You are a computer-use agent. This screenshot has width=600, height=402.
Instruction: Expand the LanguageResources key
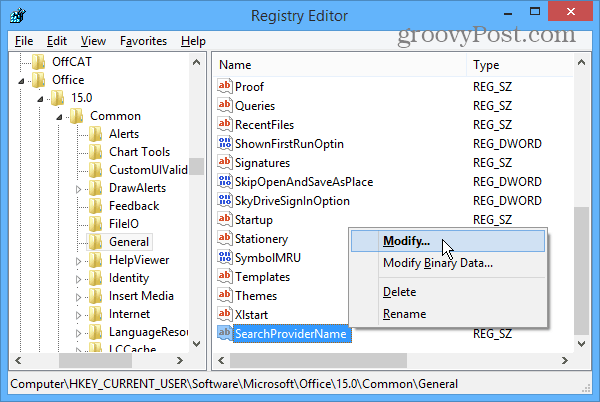click(x=78, y=333)
